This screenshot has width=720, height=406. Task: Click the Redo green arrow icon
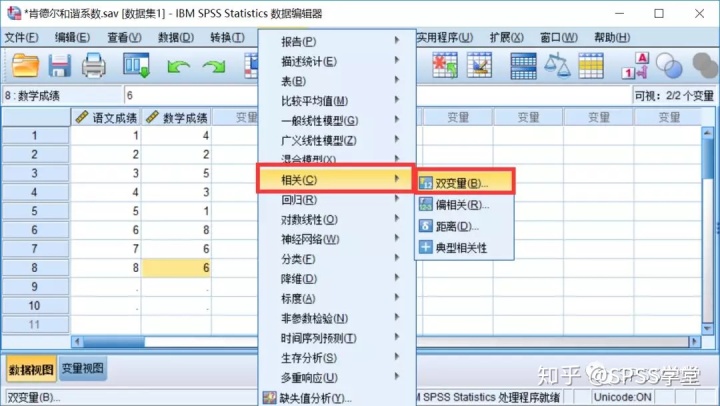(x=214, y=67)
